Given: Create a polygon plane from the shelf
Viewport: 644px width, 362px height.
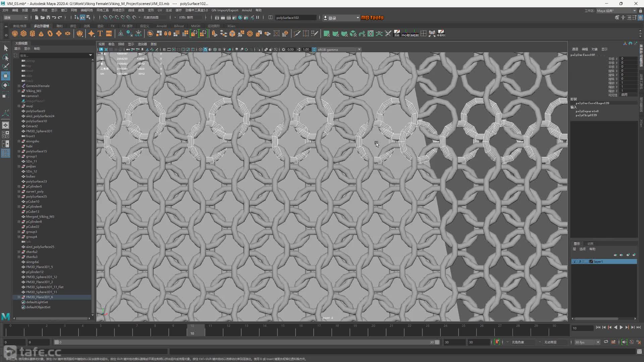Looking at the screenshot, I should pos(59,34).
